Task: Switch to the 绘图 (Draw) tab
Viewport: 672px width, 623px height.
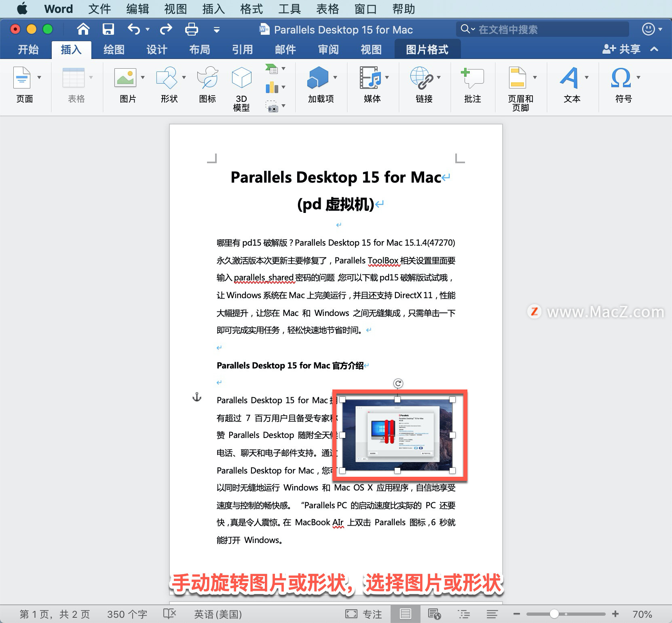Action: [x=114, y=50]
